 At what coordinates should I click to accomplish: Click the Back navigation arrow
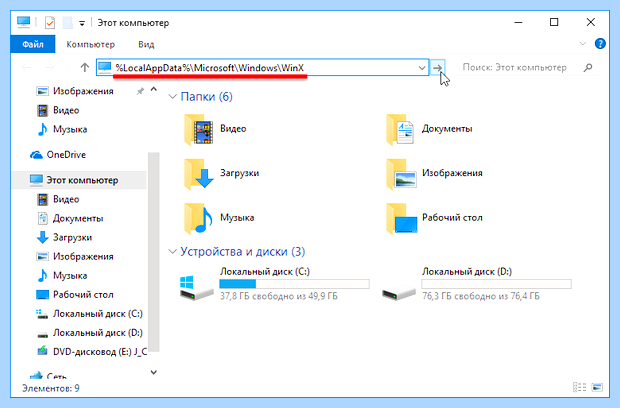(x=26, y=68)
